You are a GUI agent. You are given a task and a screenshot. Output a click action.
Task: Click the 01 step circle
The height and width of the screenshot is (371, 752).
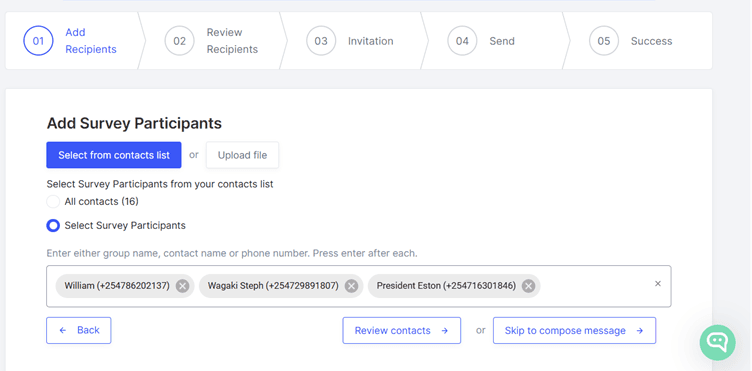38,41
